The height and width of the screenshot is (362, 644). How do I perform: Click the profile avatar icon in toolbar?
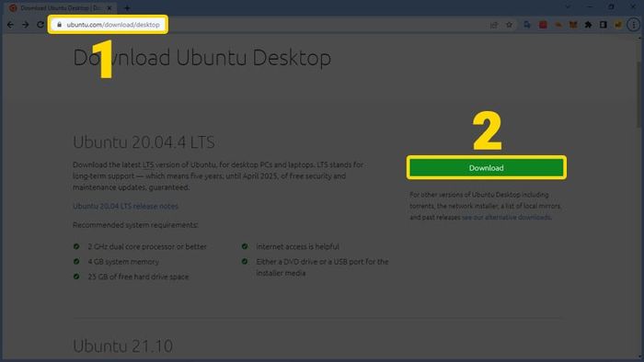pos(618,25)
